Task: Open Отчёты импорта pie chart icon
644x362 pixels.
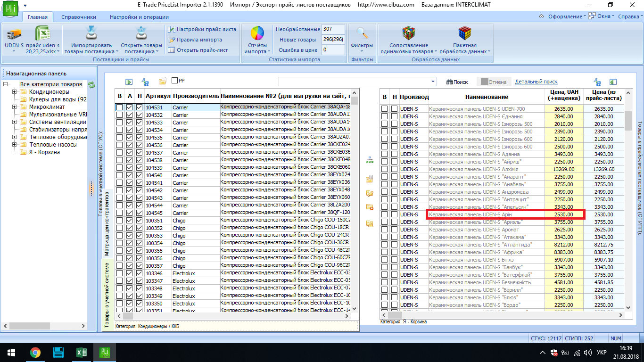Action: [257, 34]
